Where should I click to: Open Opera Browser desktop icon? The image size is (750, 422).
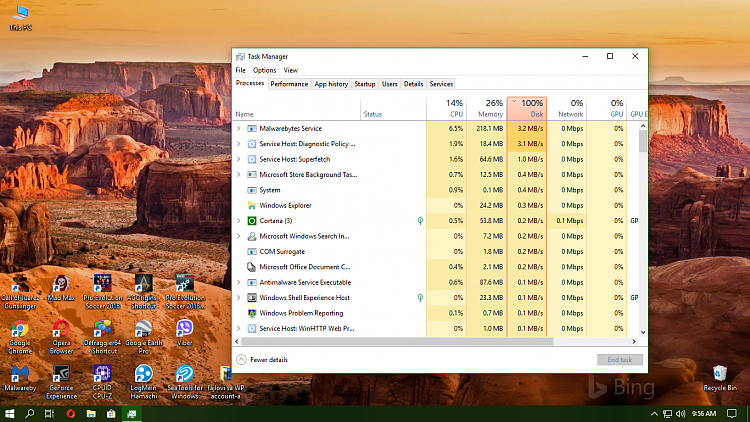tap(61, 338)
